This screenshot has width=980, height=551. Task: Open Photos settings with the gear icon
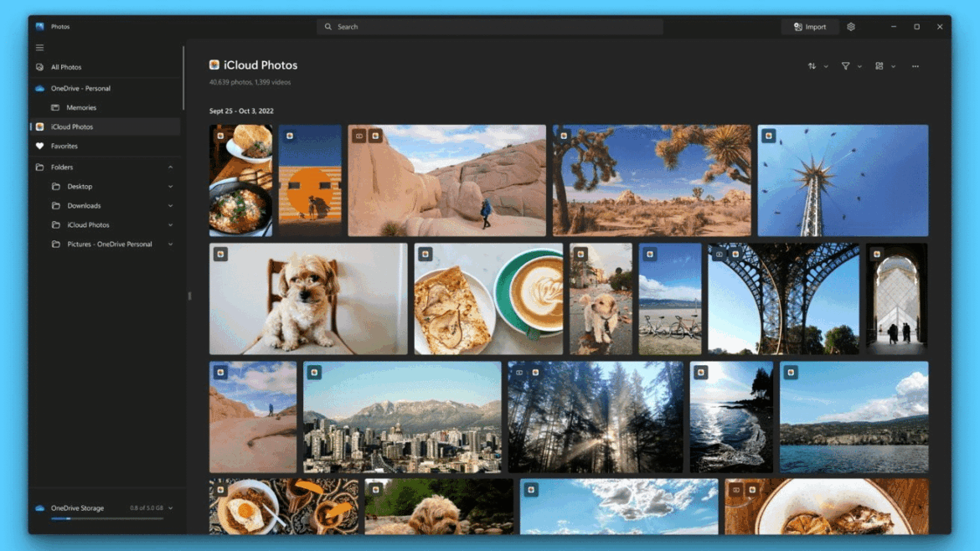pos(850,26)
